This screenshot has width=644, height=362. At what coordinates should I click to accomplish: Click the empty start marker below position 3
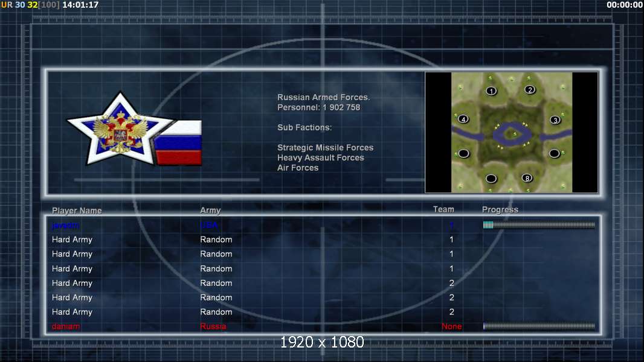tap(555, 153)
